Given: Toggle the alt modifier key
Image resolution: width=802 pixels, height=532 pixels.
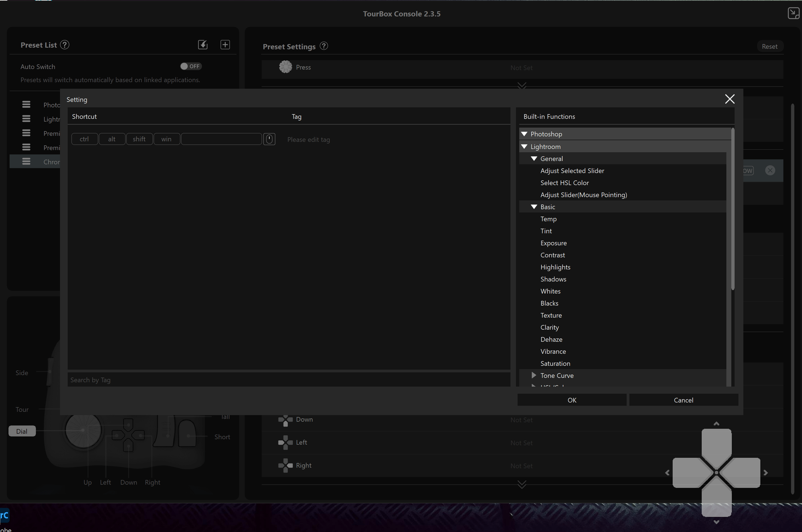Looking at the screenshot, I should pos(112,139).
